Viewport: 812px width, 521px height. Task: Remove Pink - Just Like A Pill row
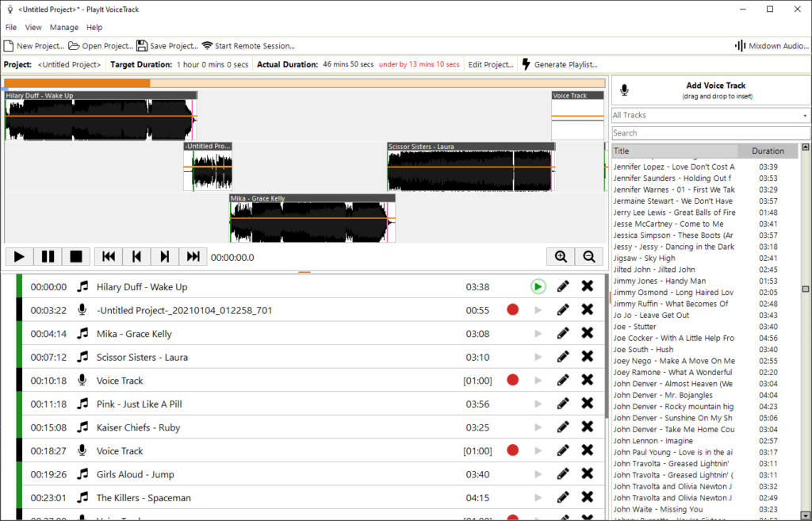pyautogui.click(x=588, y=404)
